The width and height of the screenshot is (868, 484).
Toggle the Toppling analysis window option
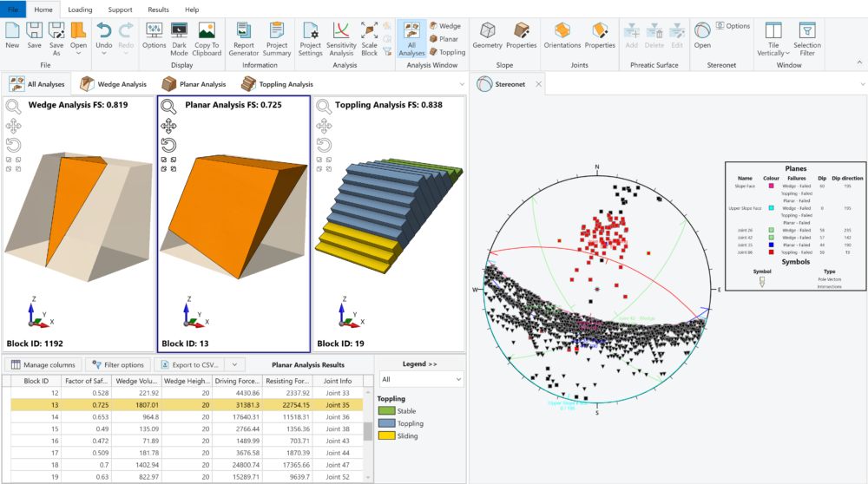coord(447,52)
